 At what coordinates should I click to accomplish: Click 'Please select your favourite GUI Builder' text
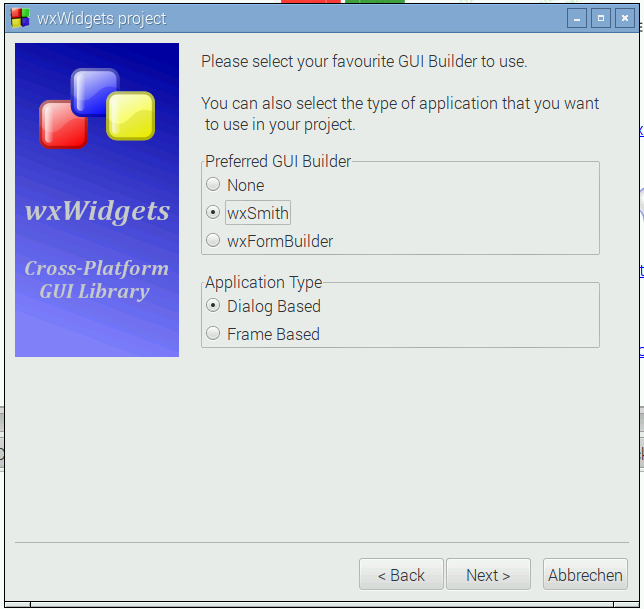coord(364,62)
